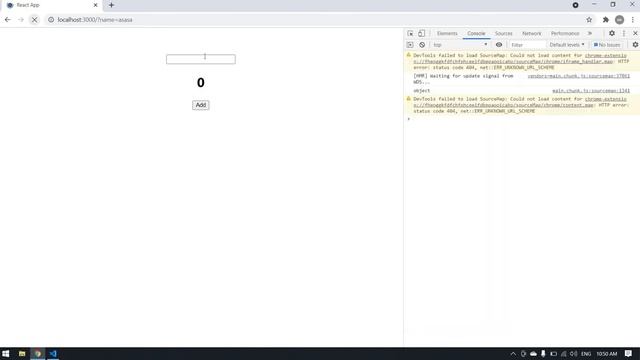This screenshot has width=640, height=360.
Task: Show hidden system tray icons
Action: [x=513, y=353]
